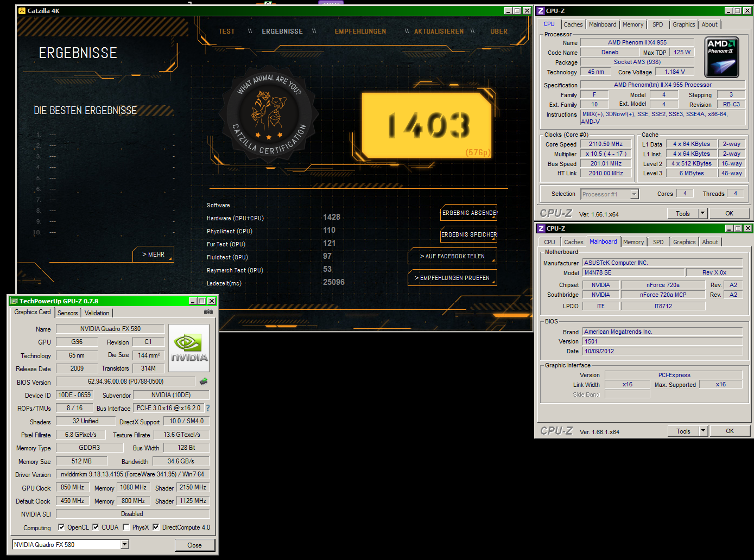Click the PCI-E bus interface question mark
The image size is (754, 560).
coord(207,408)
